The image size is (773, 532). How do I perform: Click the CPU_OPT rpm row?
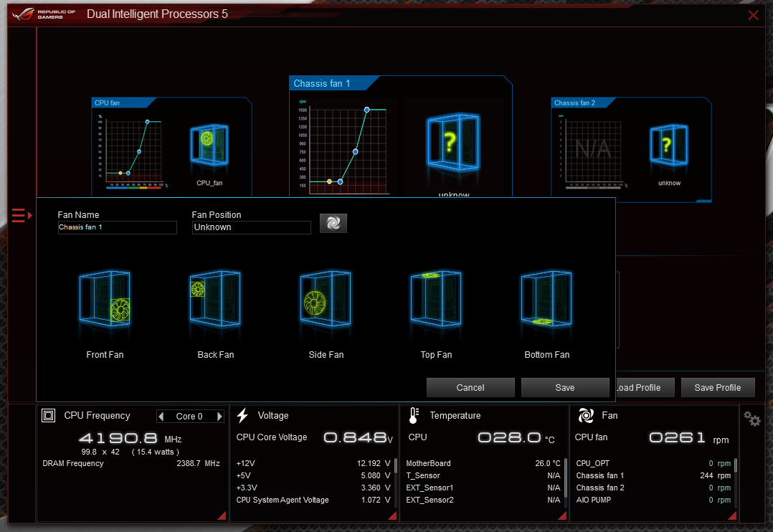(653, 463)
